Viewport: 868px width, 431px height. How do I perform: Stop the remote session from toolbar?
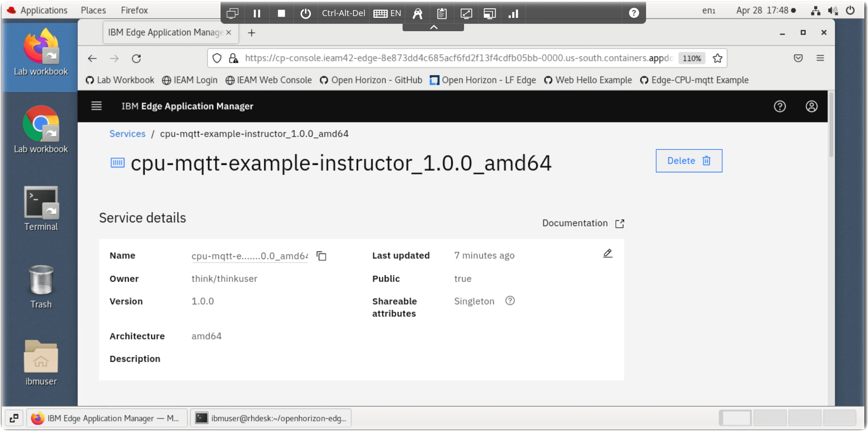(281, 13)
